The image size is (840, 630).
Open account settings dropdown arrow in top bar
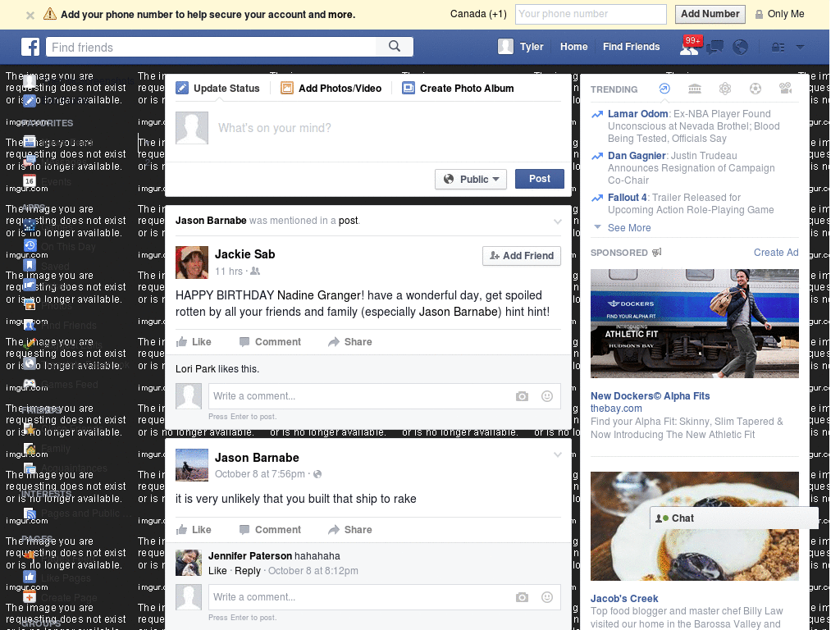coord(800,47)
